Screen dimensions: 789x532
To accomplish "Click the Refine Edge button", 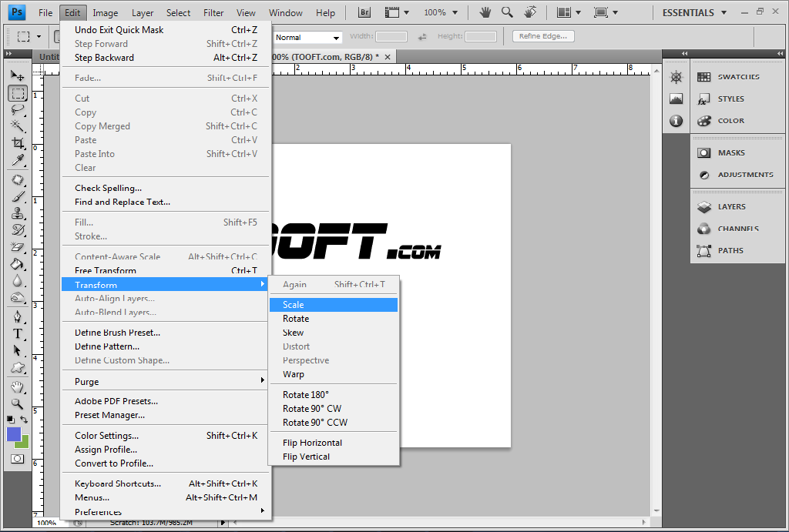I will pyautogui.click(x=543, y=36).
